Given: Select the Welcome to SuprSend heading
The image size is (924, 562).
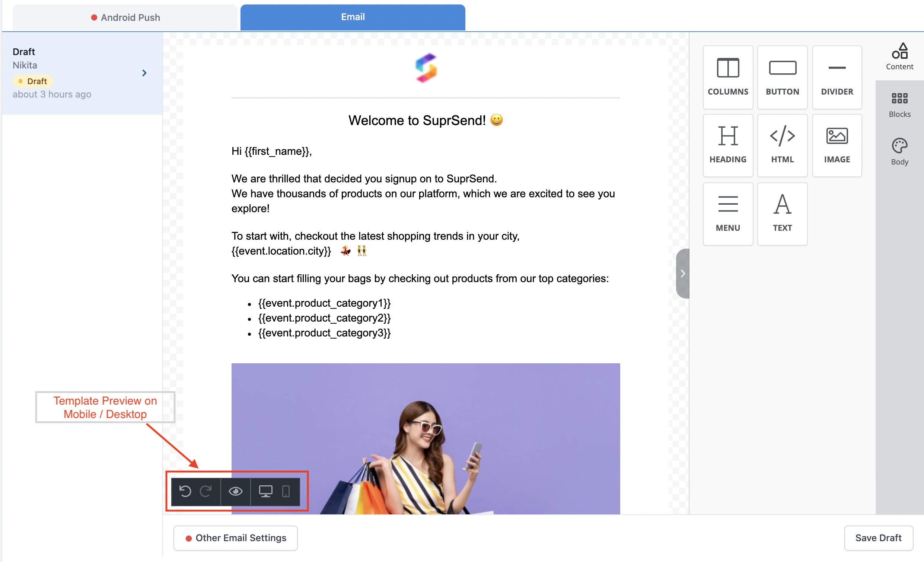Looking at the screenshot, I should 425,120.
